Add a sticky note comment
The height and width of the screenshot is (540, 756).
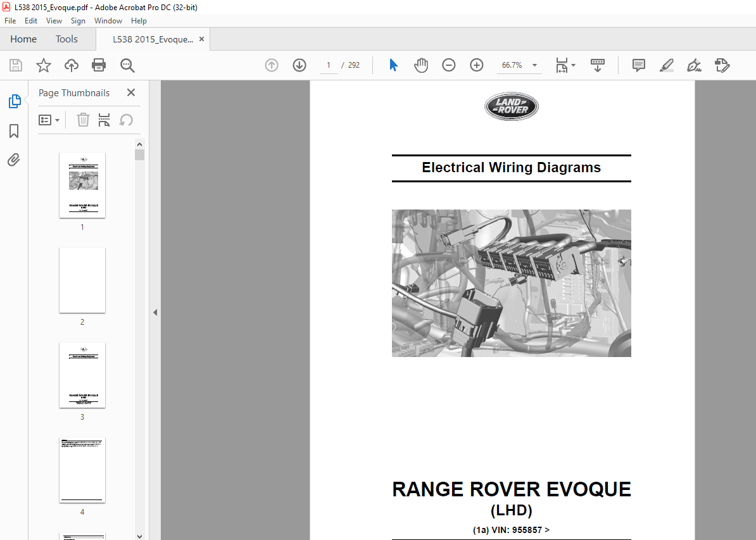[639, 65]
